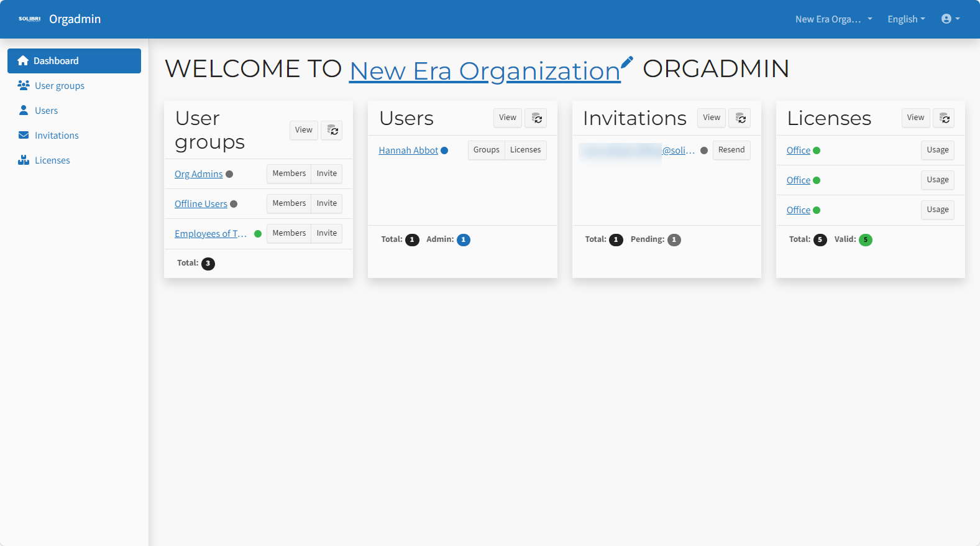Go to Dashboard in sidebar

74,61
